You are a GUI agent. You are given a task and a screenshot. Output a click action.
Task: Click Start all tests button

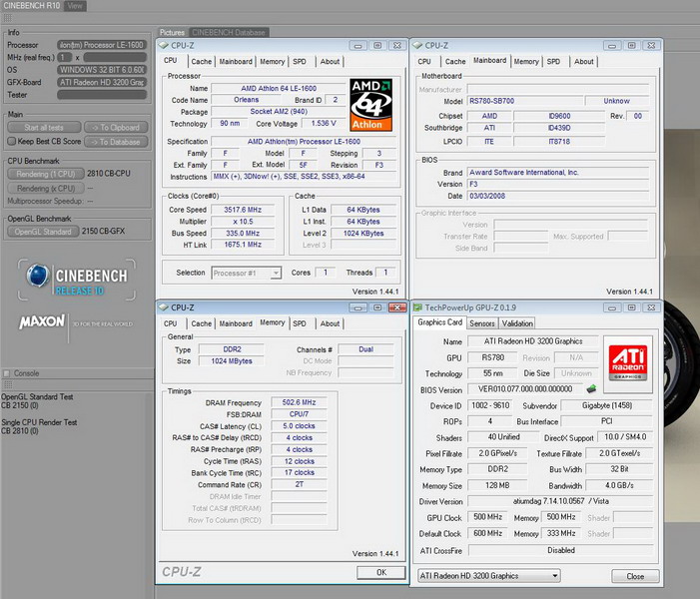tap(44, 127)
